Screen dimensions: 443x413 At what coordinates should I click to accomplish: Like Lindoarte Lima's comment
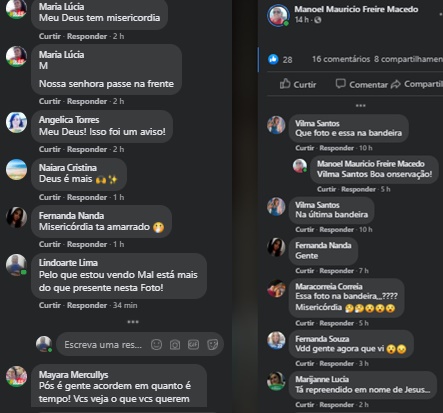50,305
